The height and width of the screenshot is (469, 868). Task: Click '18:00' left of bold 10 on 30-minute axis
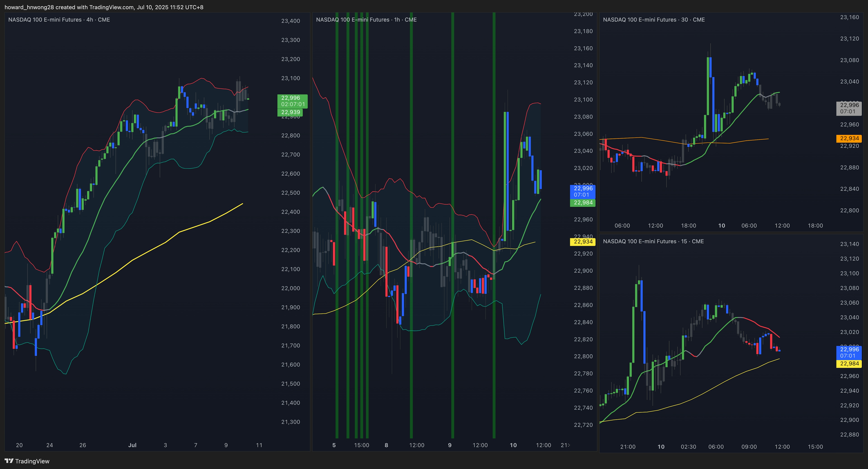(x=688, y=225)
